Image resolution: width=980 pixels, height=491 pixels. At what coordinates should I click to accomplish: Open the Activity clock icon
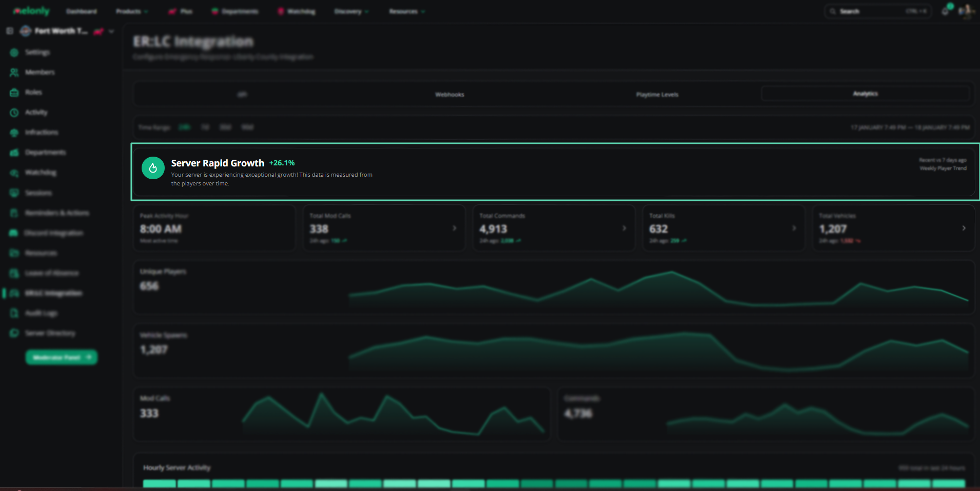tap(14, 112)
